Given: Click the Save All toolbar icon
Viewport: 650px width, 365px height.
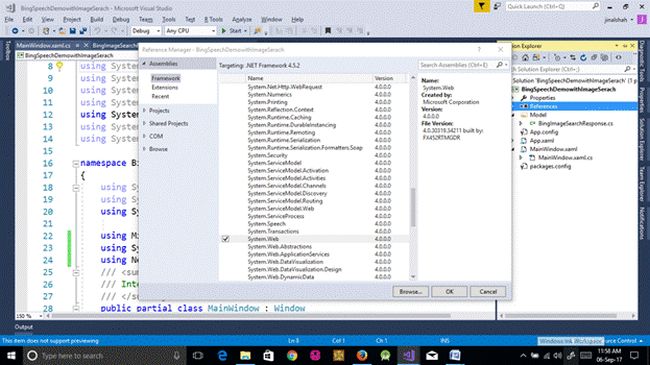Looking at the screenshot, I should tap(83, 31).
